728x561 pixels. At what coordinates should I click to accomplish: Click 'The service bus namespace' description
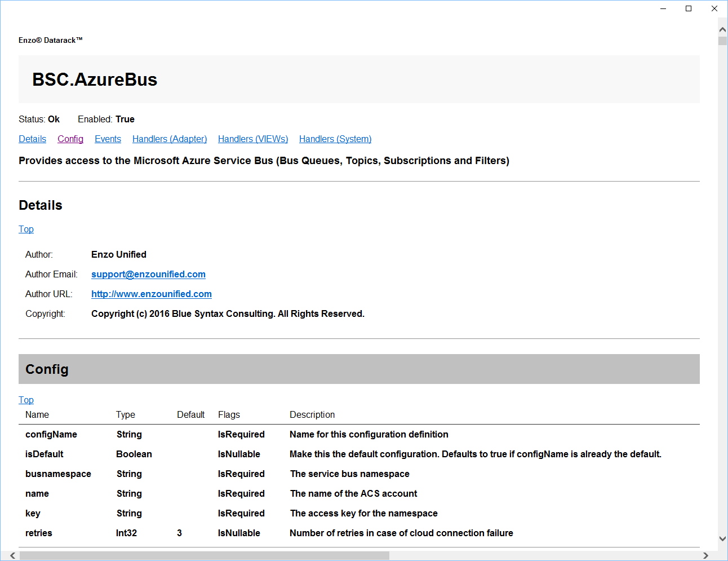[x=349, y=474]
